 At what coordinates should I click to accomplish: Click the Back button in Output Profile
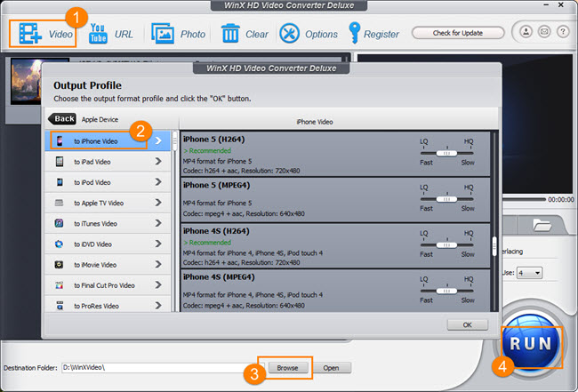62,118
